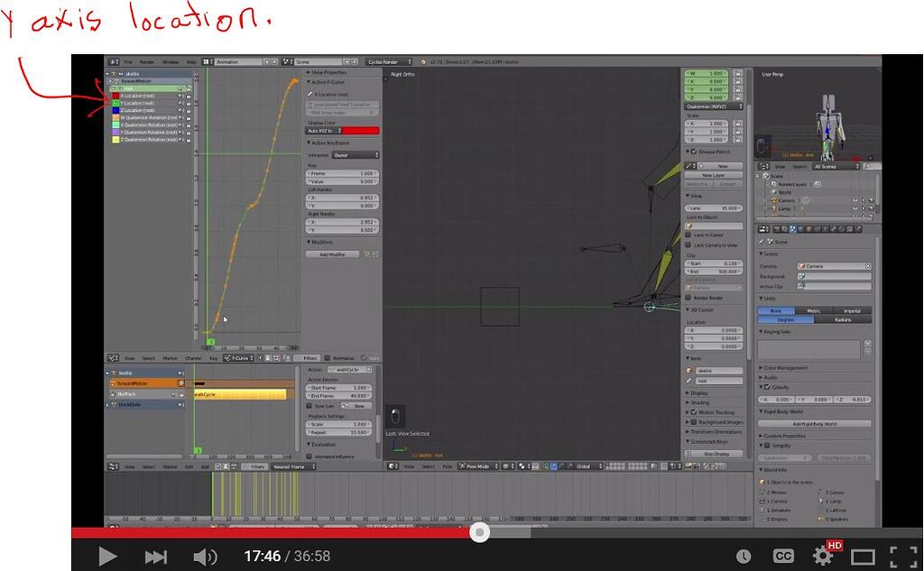The width and height of the screenshot is (924, 571).
Task: Select the Metric units option
Action: click(x=814, y=310)
